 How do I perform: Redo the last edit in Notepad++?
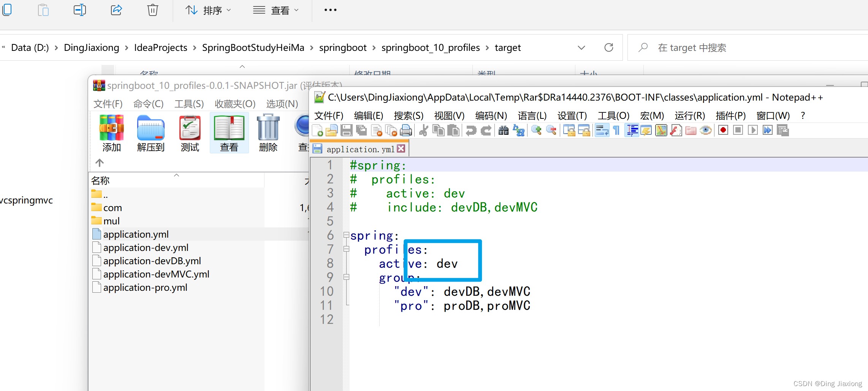tap(486, 131)
